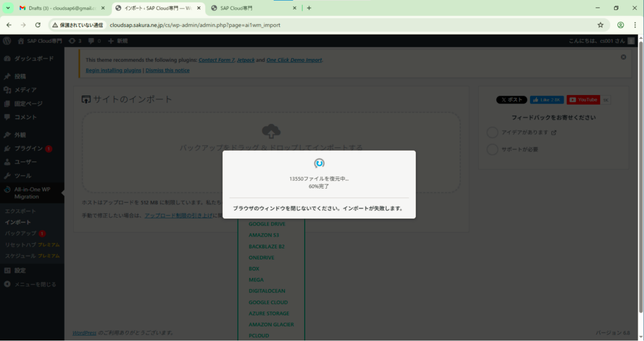
Task: Choose DIGITALOCEAN import source
Action: pos(267,291)
